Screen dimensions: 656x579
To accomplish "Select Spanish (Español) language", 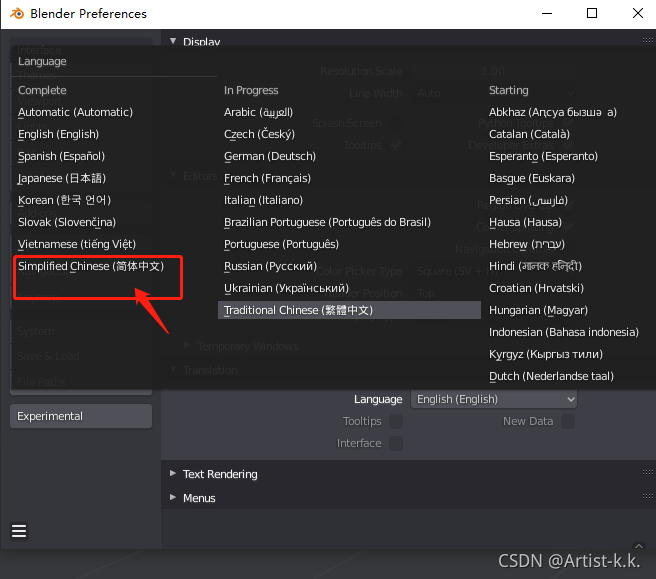I will [61, 156].
